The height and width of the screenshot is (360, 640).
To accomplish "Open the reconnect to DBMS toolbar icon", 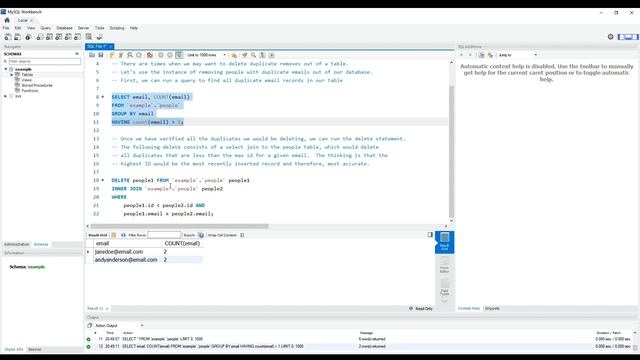I will pyautogui.click(x=100, y=37).
